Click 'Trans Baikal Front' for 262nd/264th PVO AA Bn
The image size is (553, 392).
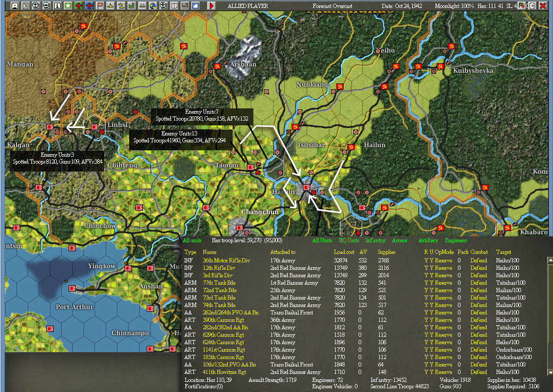(292, 313)
